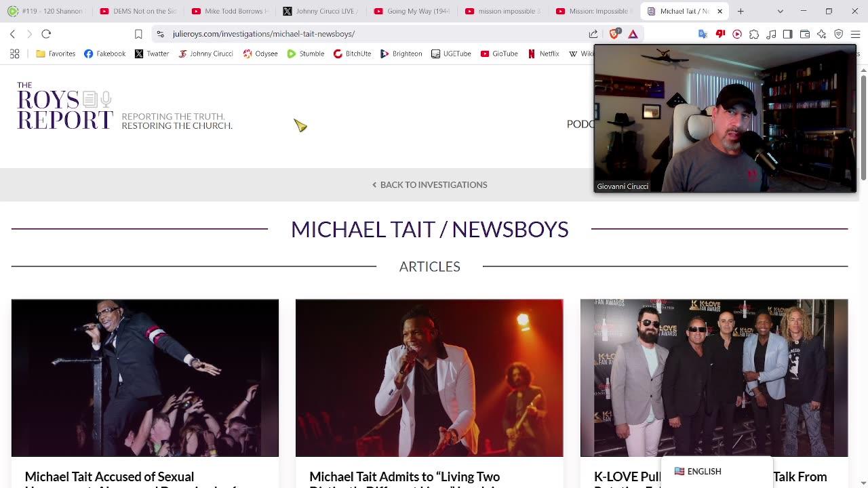Click 'REPORTING THE TRUTH.' tagline text
The image size is (868, 488).
(x=174, y=117)
